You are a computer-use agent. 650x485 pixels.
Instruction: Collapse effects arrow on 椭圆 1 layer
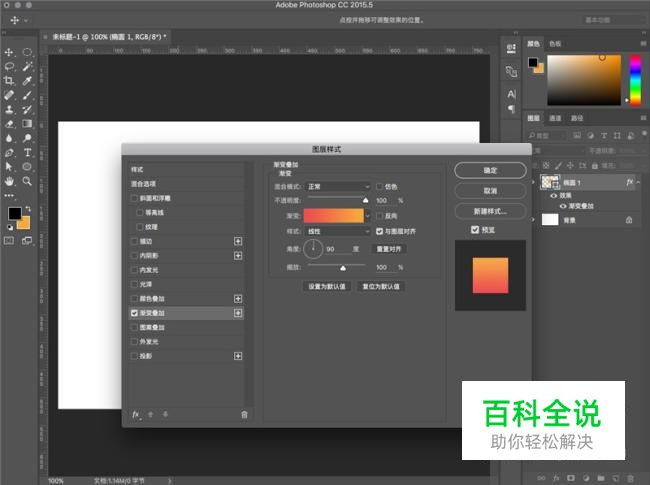[638, 182]
